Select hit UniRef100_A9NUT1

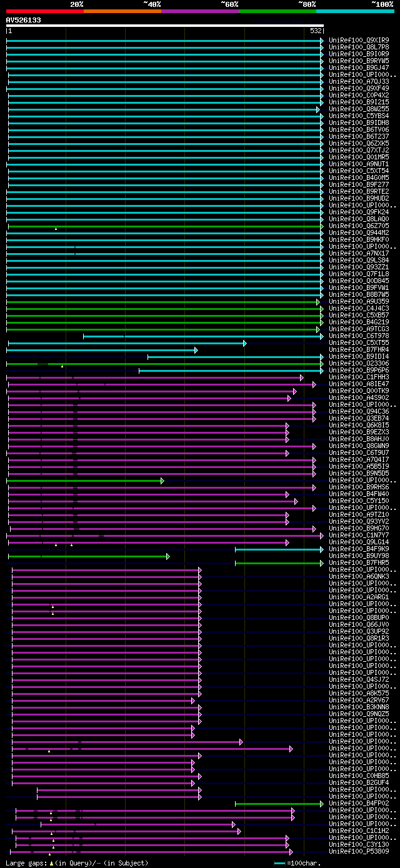(359, 164)
